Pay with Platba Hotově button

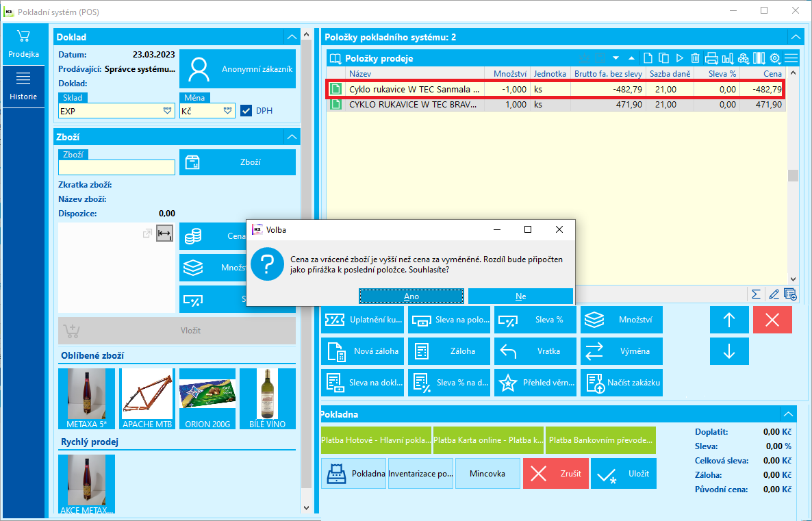(377, 440)
